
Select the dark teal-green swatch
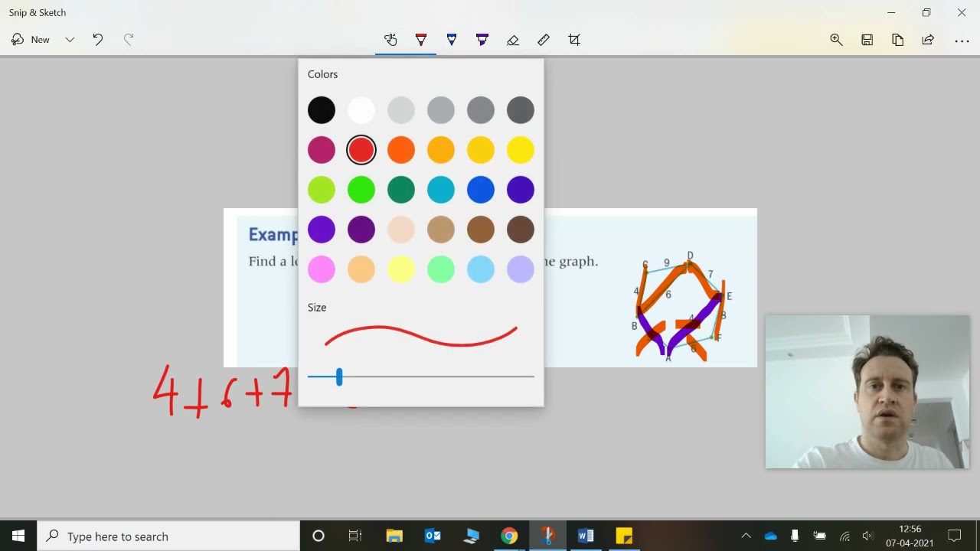401,190
